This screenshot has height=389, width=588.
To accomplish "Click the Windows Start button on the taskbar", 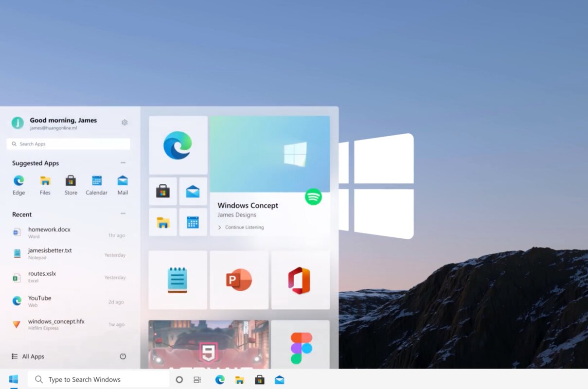I will click(14, 379).
